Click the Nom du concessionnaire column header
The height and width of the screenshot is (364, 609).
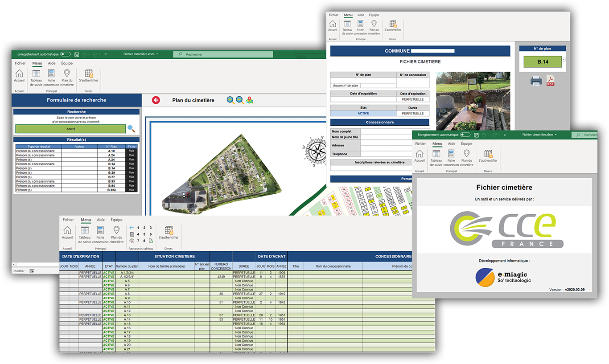333,266
